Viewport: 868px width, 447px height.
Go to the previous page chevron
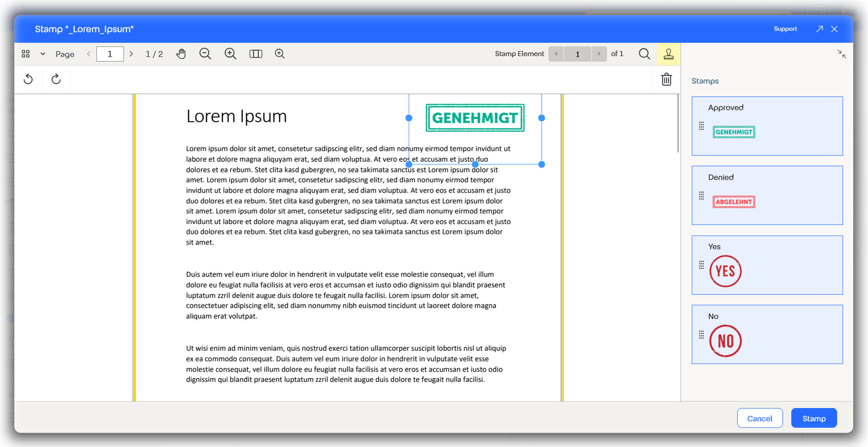(x=89, y=54)
